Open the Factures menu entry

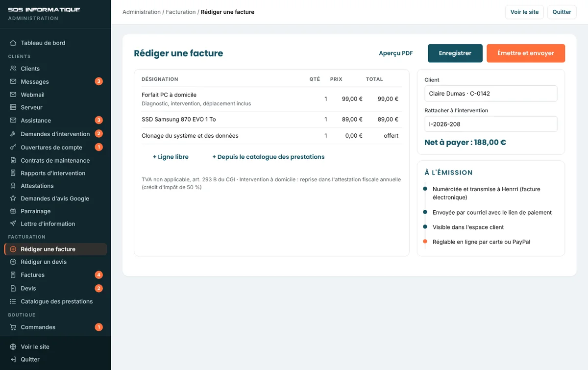(x=55, y=275)
